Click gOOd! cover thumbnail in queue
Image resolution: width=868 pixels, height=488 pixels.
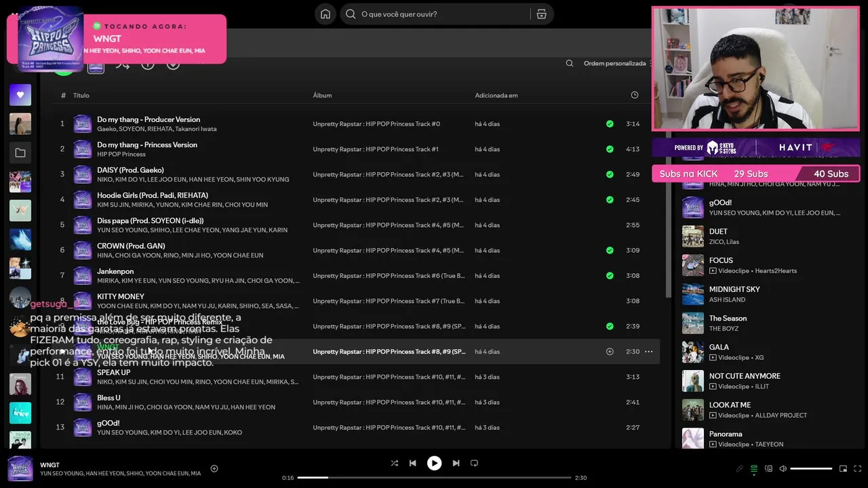pyautogui.click(x=693, y=207)
